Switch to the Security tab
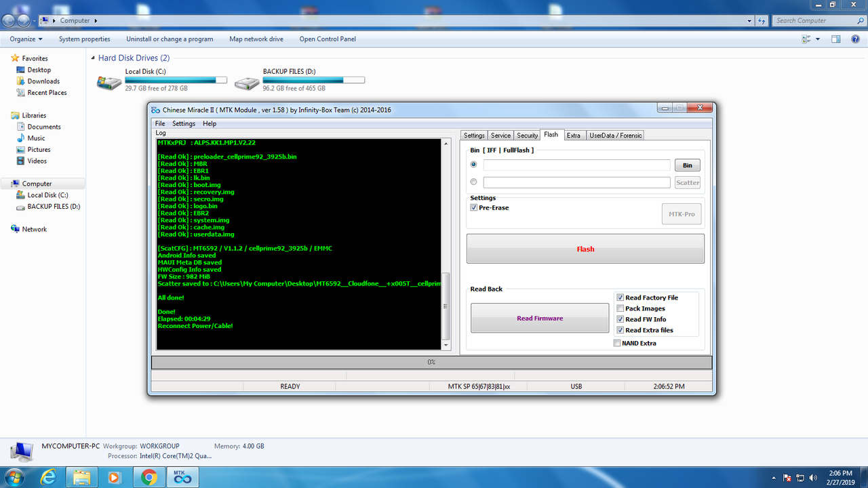Viewport: 868px width, 488px height. pyautogui.click(x=527, y=136)
